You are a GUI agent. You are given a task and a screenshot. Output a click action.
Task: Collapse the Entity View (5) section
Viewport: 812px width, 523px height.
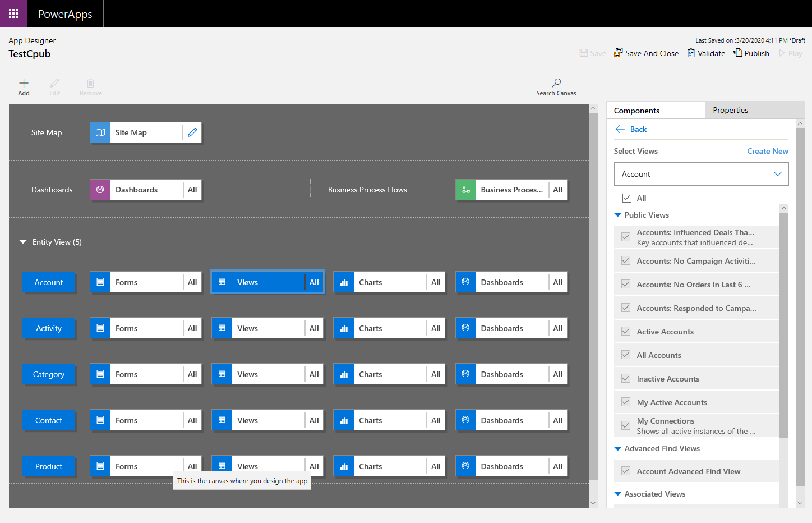click(x=23, y=242)
